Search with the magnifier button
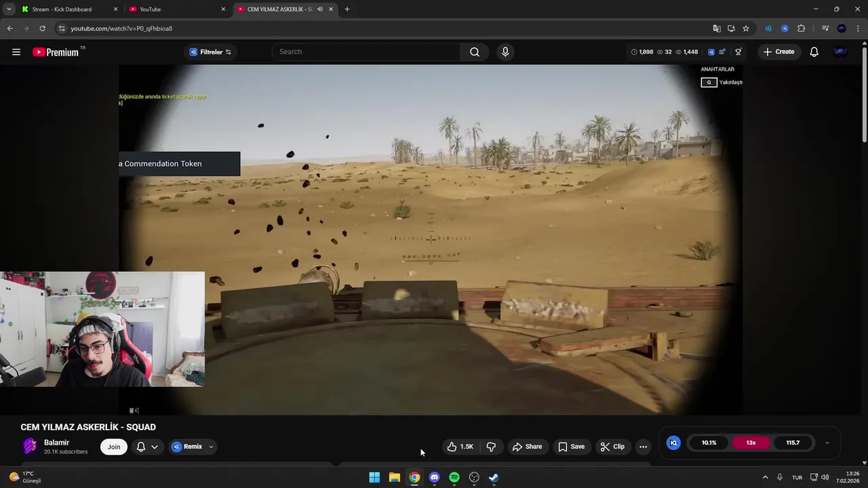868x488 pixels. 475,52
